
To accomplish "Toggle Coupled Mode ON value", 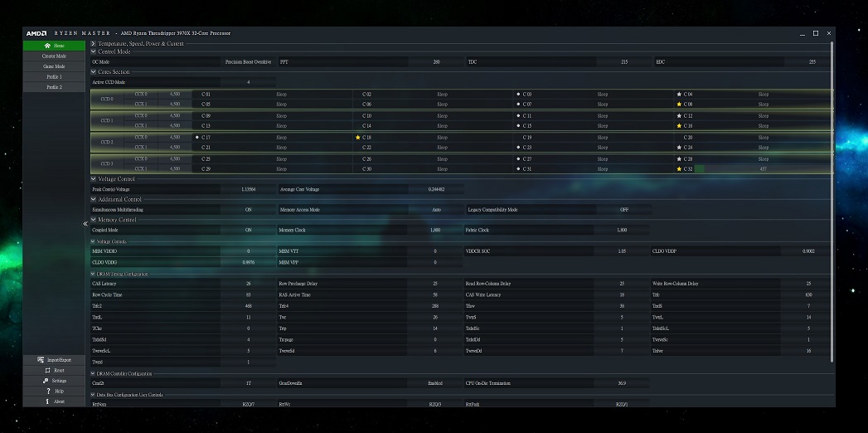I will tap(249, 230).
